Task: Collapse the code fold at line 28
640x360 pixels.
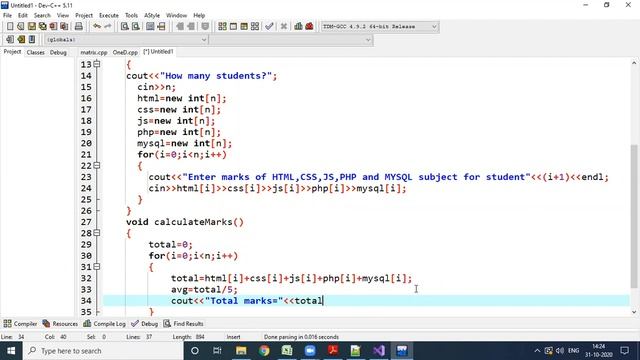Action: [97, 233]
